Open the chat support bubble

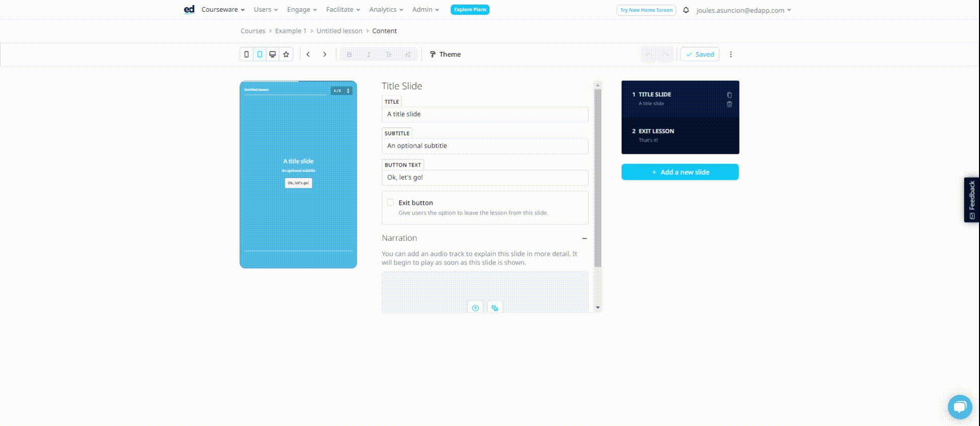[960, 407]
